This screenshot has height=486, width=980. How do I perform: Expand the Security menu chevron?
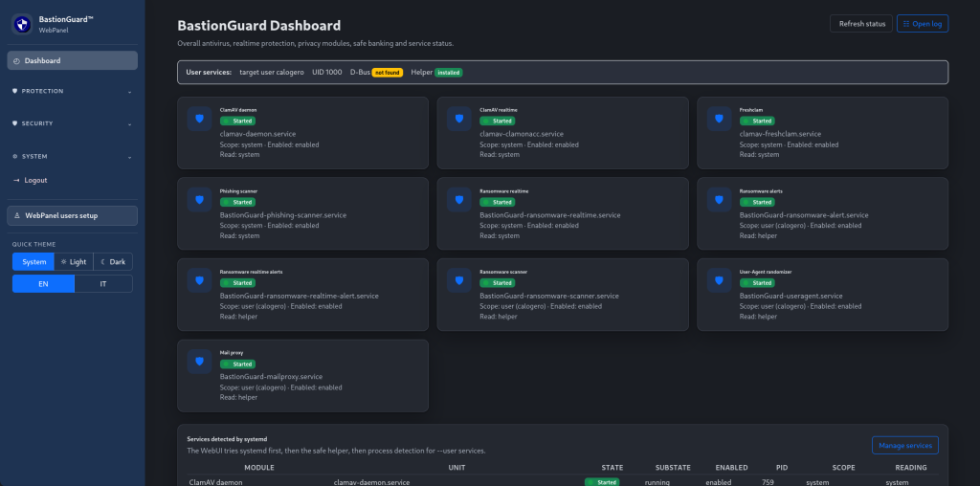130,124
